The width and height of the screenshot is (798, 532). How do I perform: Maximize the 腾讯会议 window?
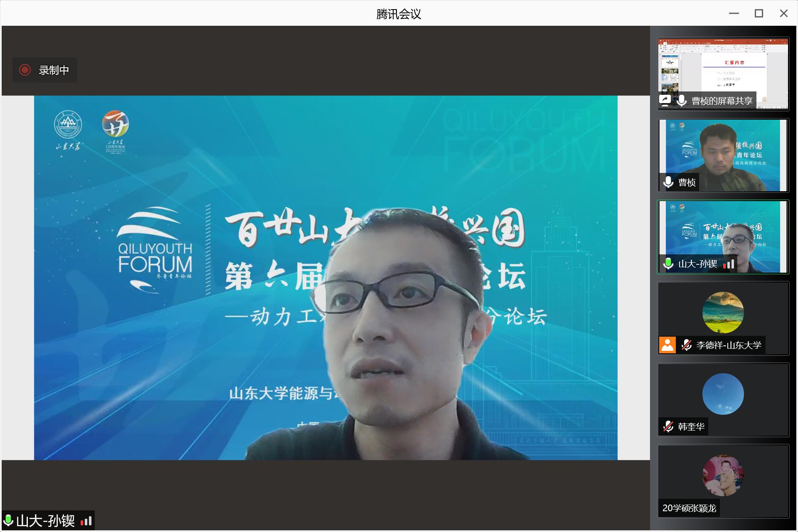(x=759, y=13)
